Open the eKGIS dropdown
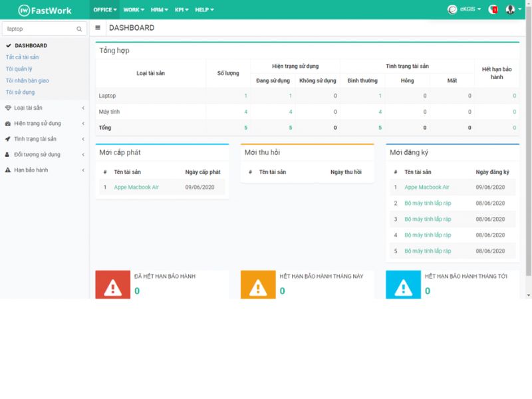 pyautogui.click(x=466, y=10)
